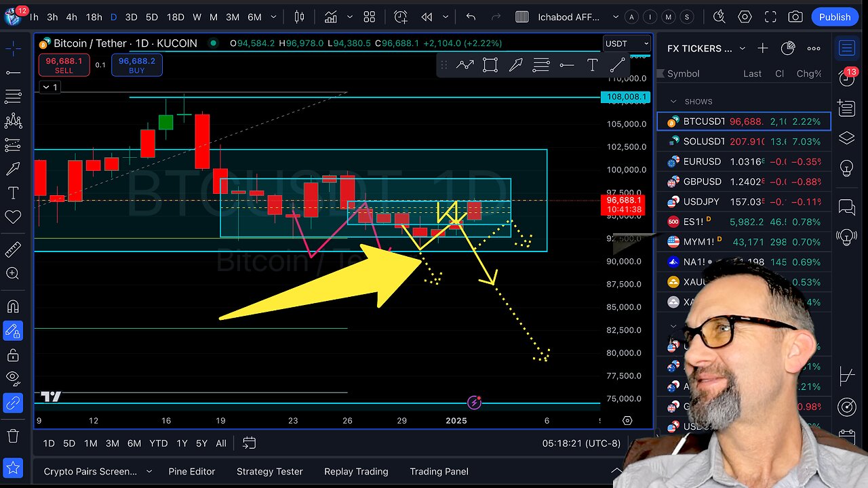
Task: Toggle magnet mode for drawings
Action: (x=13, y=307)
